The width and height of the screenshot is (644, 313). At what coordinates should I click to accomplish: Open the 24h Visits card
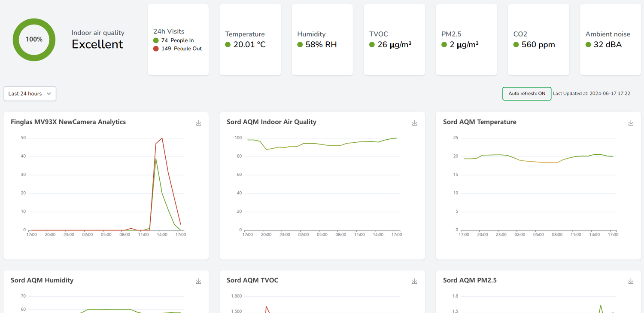click(178, 40)
